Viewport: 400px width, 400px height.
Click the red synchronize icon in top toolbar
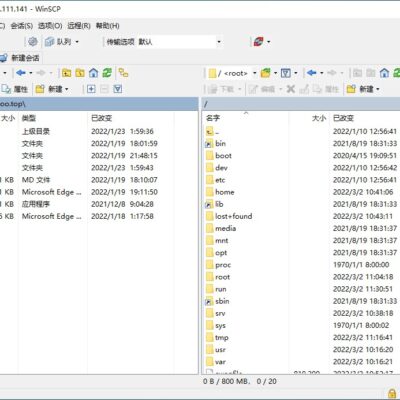point(258,42)
